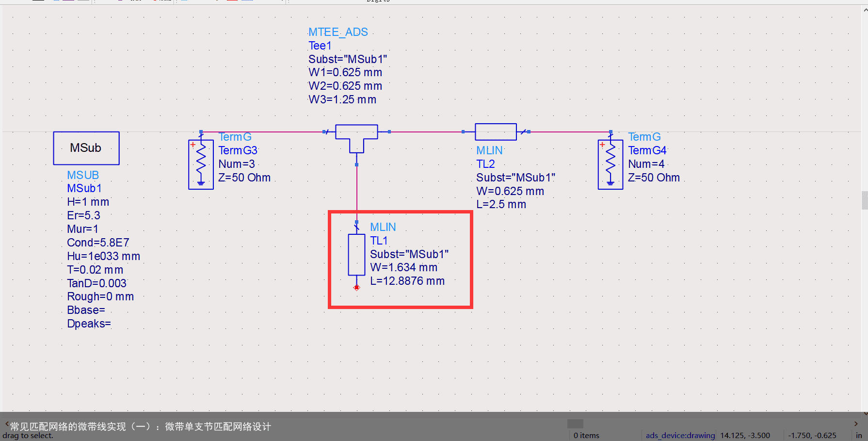The width and height of the screenshot is (868, 441).
Task: Edit TL1 width W=1.634 mm
Action: tap(404, 267)
